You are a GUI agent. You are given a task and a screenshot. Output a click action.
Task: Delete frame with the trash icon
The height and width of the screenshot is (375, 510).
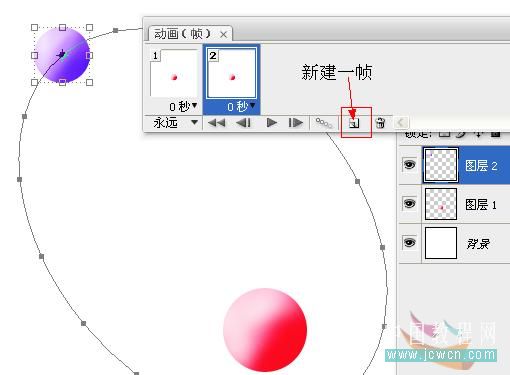point(380,123)
